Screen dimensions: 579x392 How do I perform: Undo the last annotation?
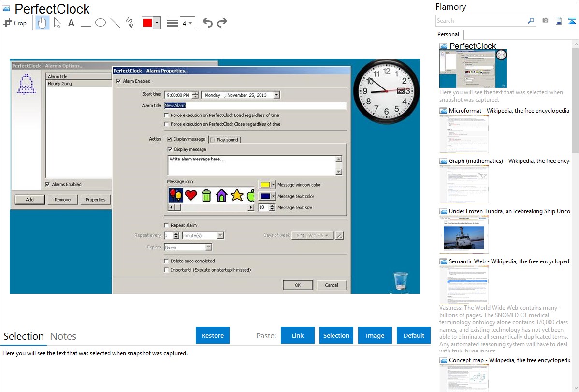coord(207,23)
